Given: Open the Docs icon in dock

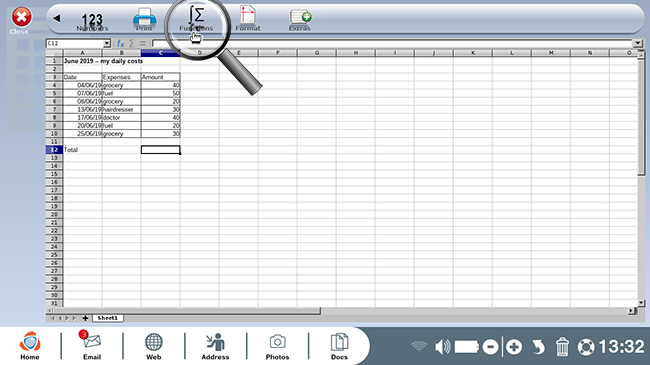Looking at the screenshot, I should pos(339,346).
